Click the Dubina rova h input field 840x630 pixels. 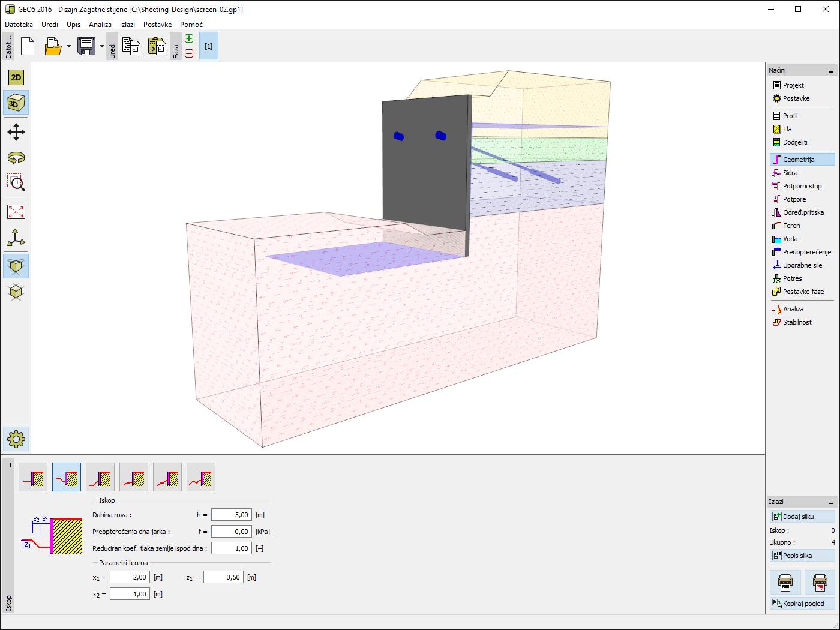point(231,515)
